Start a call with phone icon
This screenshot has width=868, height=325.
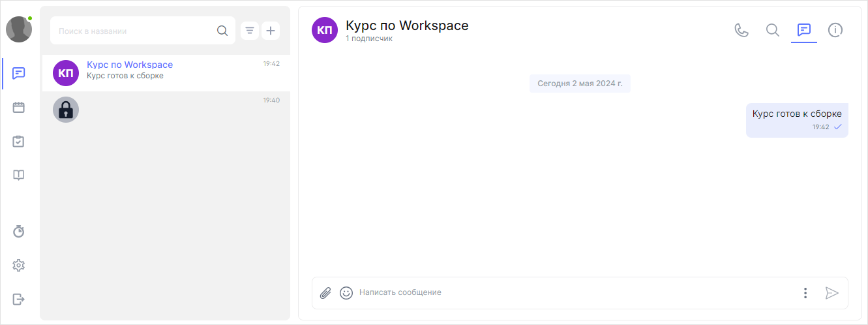tap(741, 30)
